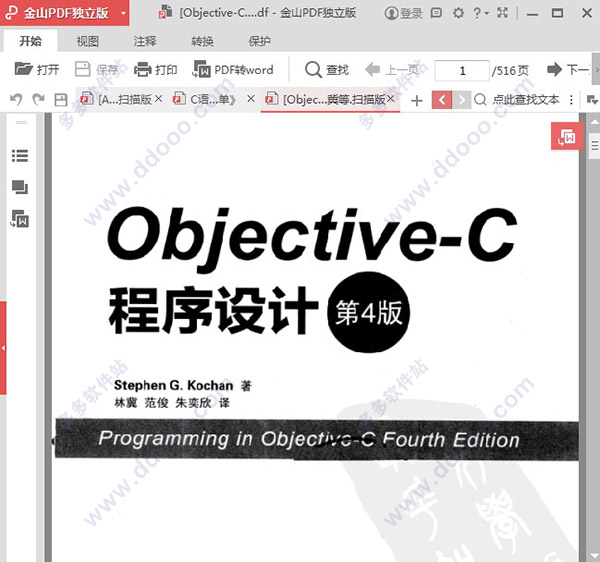Image resolution: width=600 pixels, height=562 pixels.
Task: Toggle fullscreen mode icon in title bar
Action: point(502,13)
